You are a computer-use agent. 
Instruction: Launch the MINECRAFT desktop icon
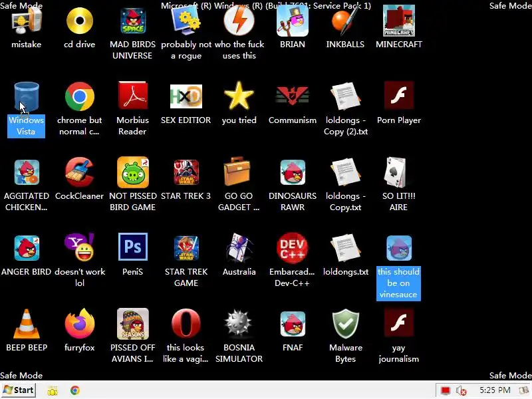pyautogui.click(x=398, y=21)
